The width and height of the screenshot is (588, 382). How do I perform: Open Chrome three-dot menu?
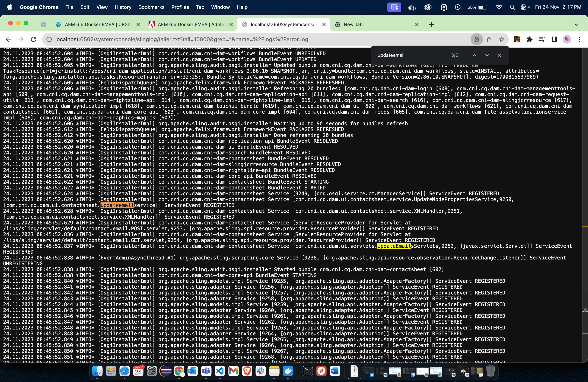(579, 39)
